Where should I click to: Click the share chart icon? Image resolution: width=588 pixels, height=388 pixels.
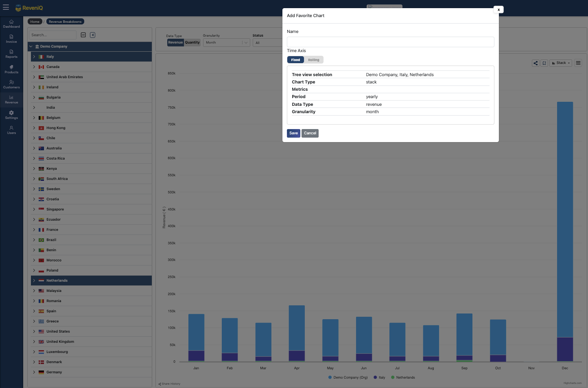pos(536,63)
